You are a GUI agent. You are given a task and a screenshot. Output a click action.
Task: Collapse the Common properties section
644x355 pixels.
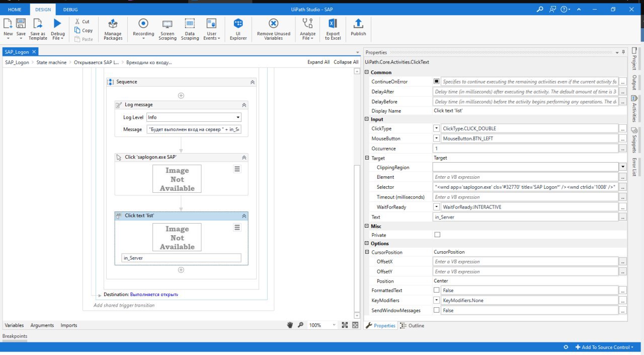click(367, 73)
